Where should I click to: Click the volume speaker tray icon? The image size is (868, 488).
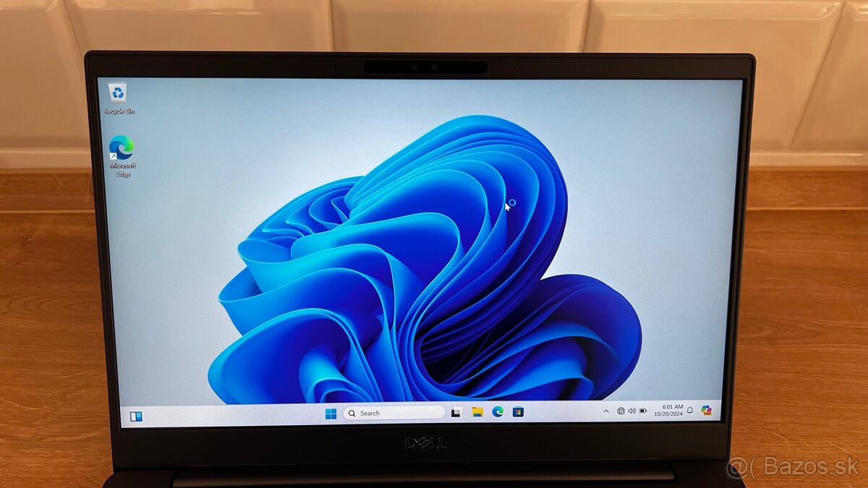(x=631, y=411)
